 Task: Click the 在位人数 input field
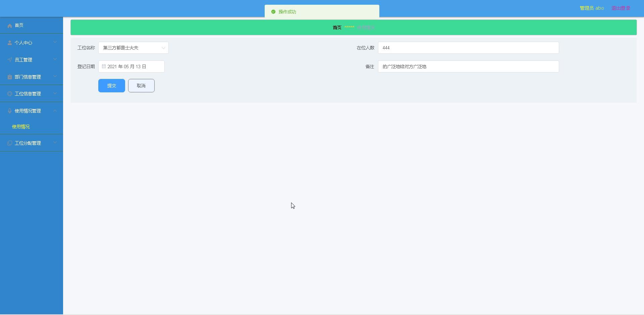(x=468, y=48)
